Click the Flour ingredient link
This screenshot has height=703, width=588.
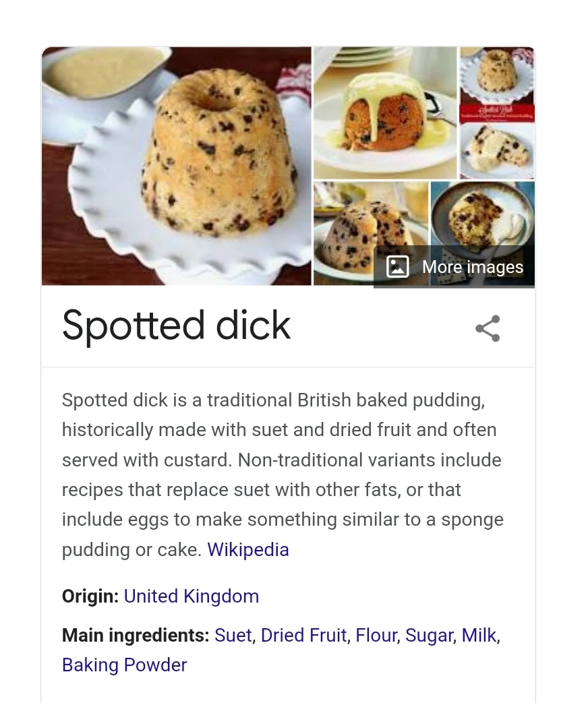click(x=376, y=635)
